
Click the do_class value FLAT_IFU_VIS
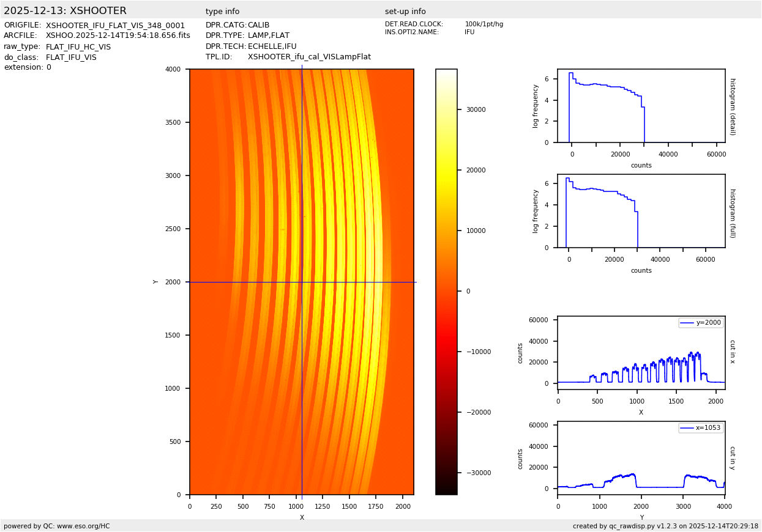click(x=71, y=57)
